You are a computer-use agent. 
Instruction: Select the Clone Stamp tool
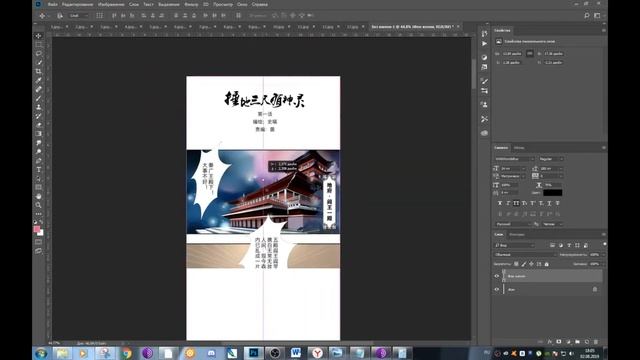(x=39, y=107)
